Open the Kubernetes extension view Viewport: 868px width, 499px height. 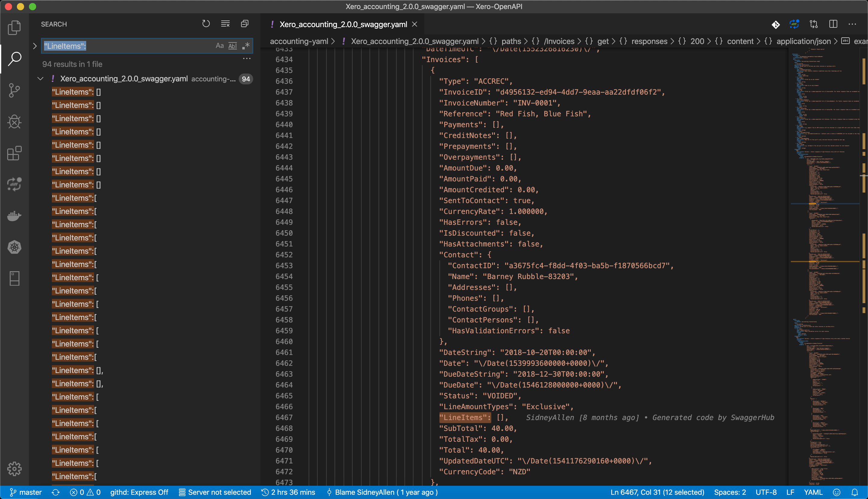click(x=14, y=247)
